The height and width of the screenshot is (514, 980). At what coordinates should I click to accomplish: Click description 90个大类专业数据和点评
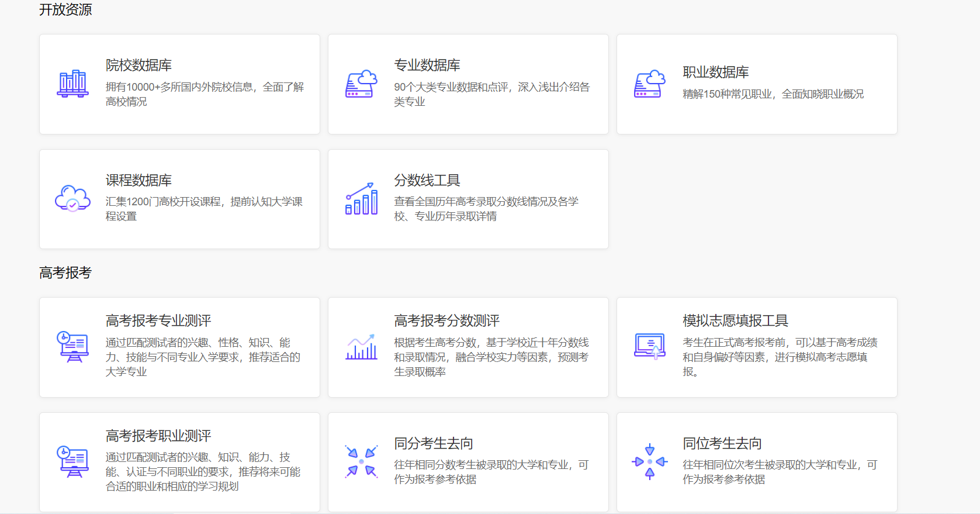pyautogui.click(x=492, y=94)
